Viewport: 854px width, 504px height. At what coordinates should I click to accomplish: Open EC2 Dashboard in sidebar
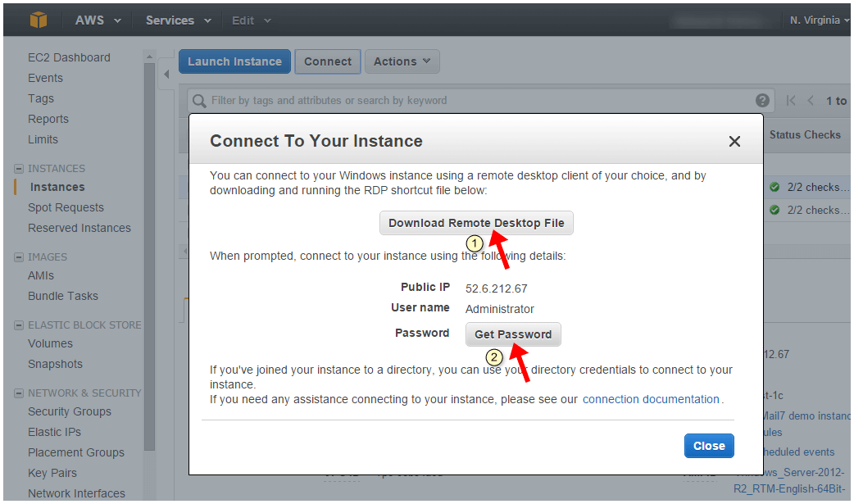[69, 57]
